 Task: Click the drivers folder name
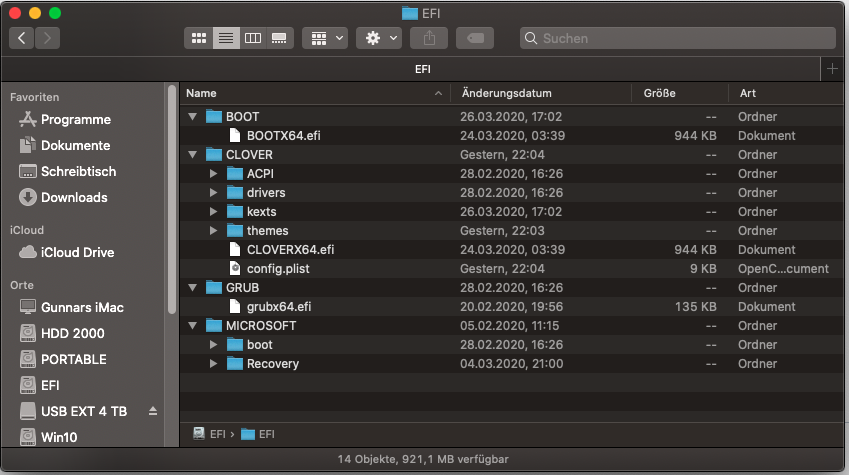click(x=266, y=192)
